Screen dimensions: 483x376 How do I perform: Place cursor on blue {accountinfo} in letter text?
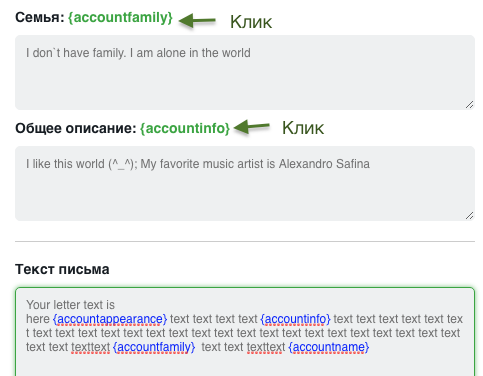[x=295, y=319]
